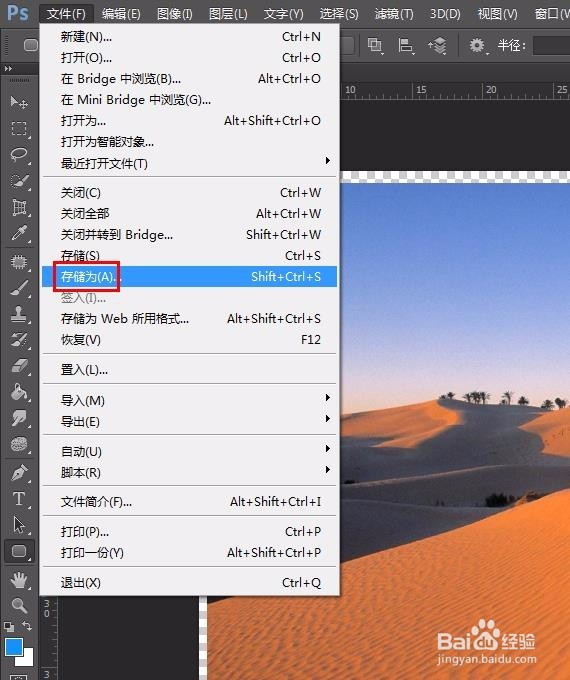
Task: Choose 打印(P)... menu item
Action: click(189, 532)
